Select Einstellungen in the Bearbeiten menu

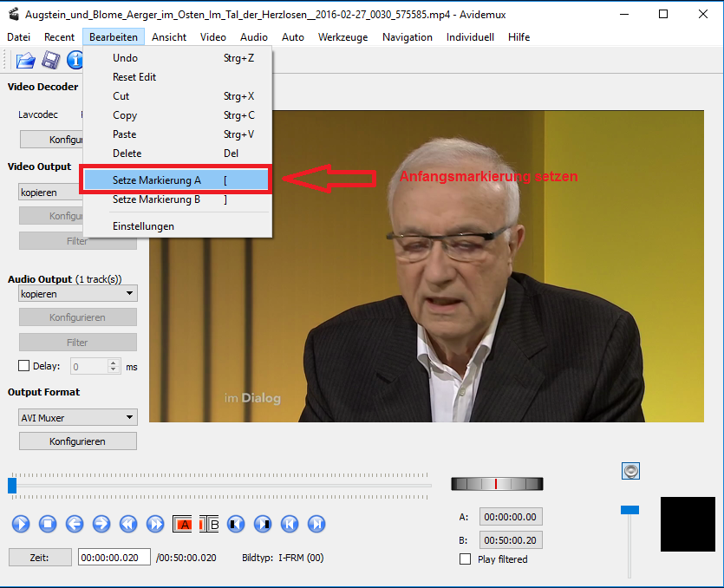click(143, 226)
